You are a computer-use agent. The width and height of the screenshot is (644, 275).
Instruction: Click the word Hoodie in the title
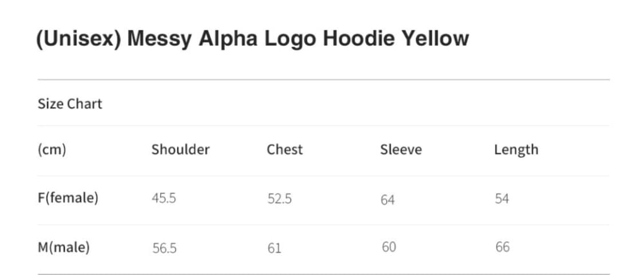tap(358, 39)
